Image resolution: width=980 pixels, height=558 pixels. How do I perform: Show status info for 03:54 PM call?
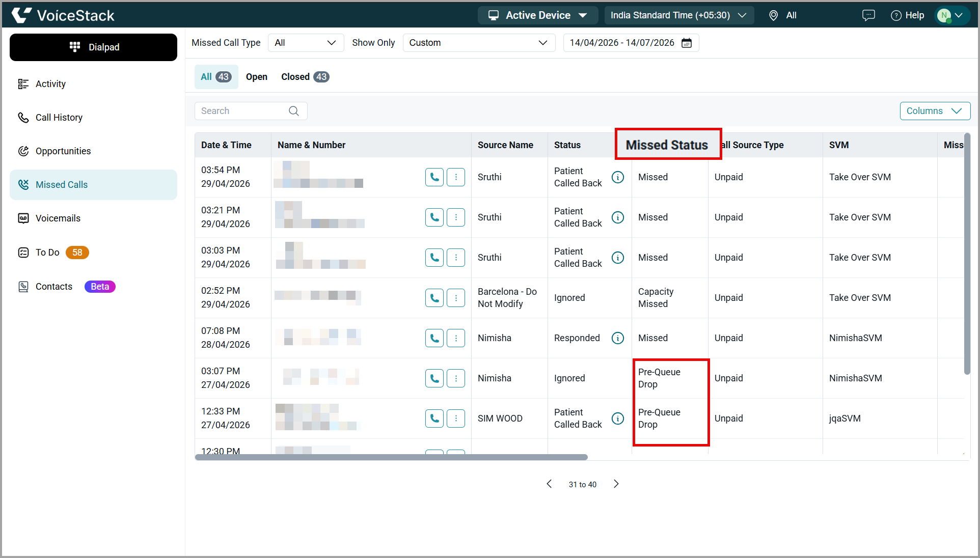tap(618, 177)
